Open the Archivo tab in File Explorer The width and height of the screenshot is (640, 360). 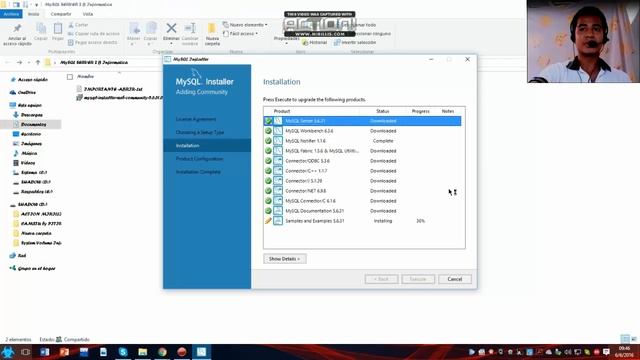(x=11, y=14)
